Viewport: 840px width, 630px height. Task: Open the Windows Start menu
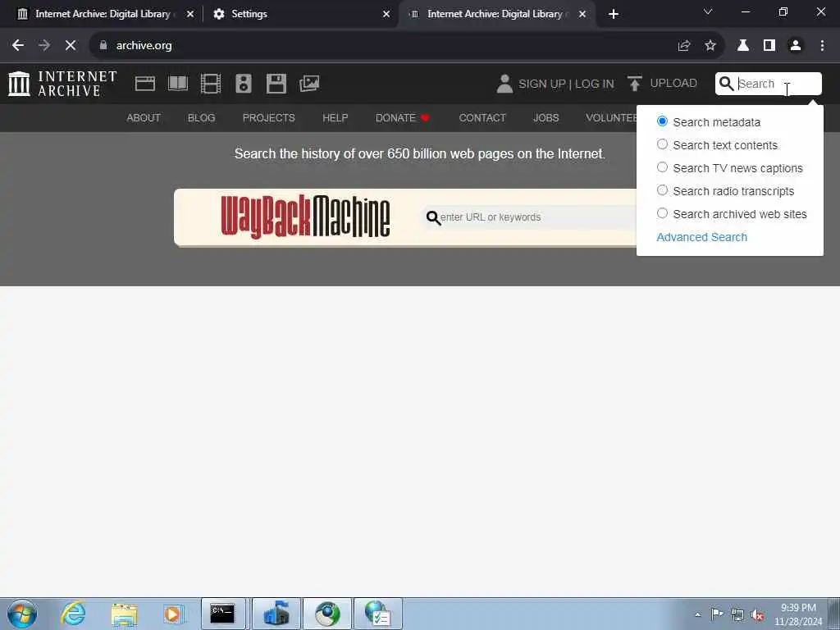click(x=22, y=614)
